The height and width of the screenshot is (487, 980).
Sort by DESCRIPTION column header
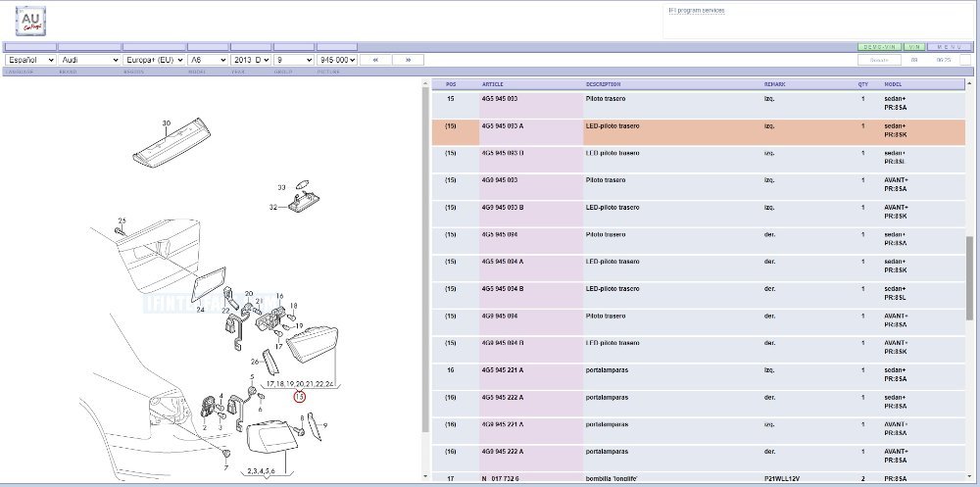coord(603,84)
